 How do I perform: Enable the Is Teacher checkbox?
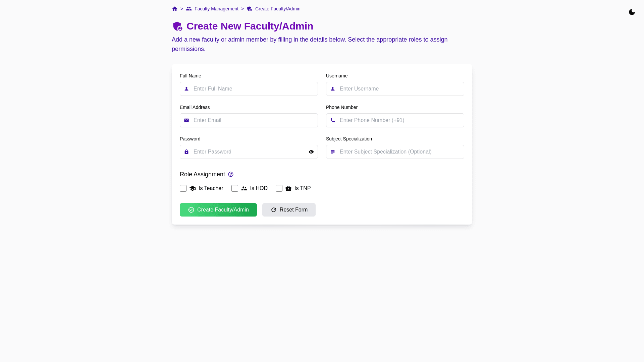pyautogui.click(x=183, y=189)
